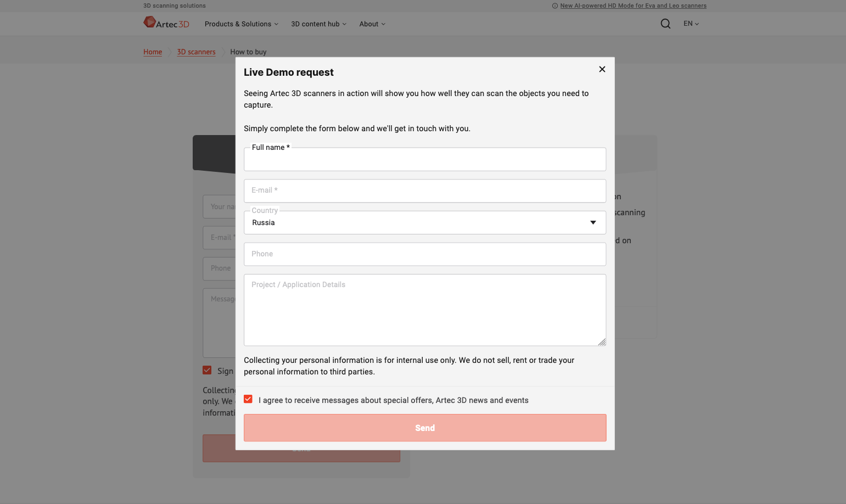Expand the EN language selector
The image size is (846, 504).
tap(691, 24)
